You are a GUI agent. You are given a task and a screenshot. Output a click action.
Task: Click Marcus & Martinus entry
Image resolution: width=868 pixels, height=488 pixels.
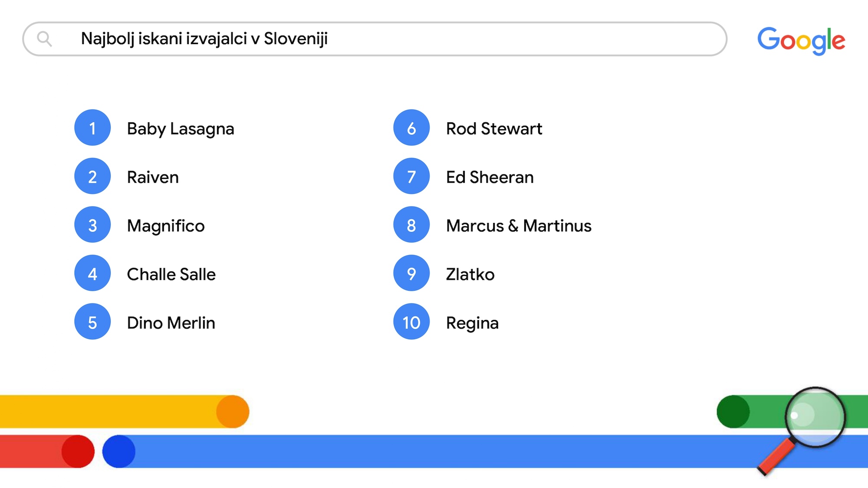519,226
